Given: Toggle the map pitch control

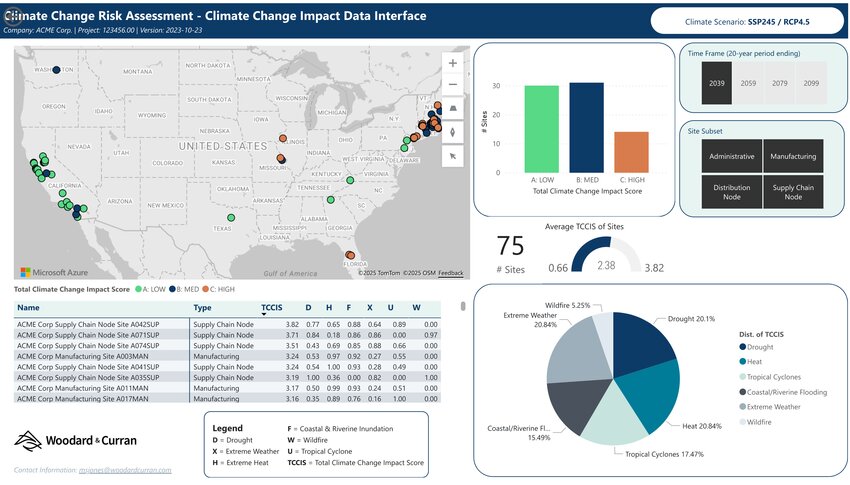Looking at the screenshot, I should click(452, 108).
